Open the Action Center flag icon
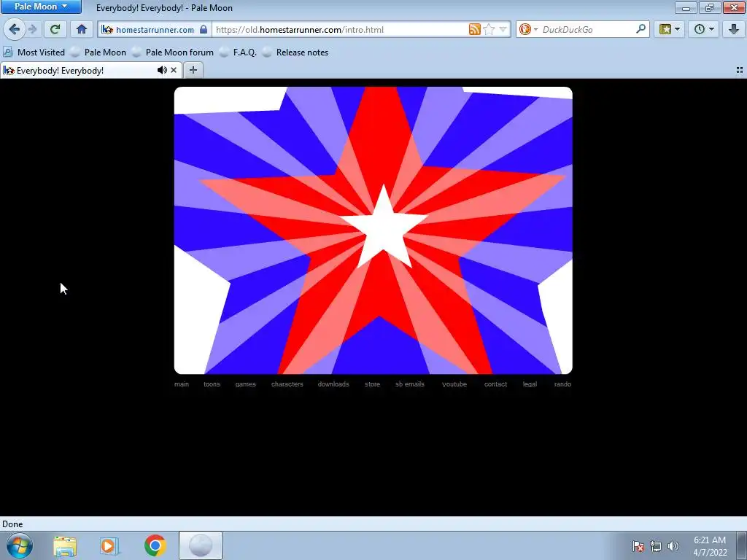The height and width of the screenshot is (560, 747). (638, 546)
